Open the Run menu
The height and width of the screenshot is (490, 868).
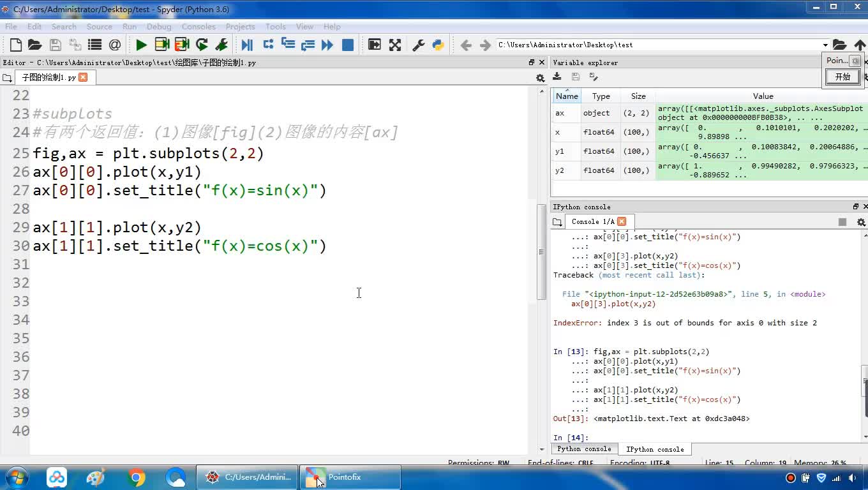tap(129, 26)
